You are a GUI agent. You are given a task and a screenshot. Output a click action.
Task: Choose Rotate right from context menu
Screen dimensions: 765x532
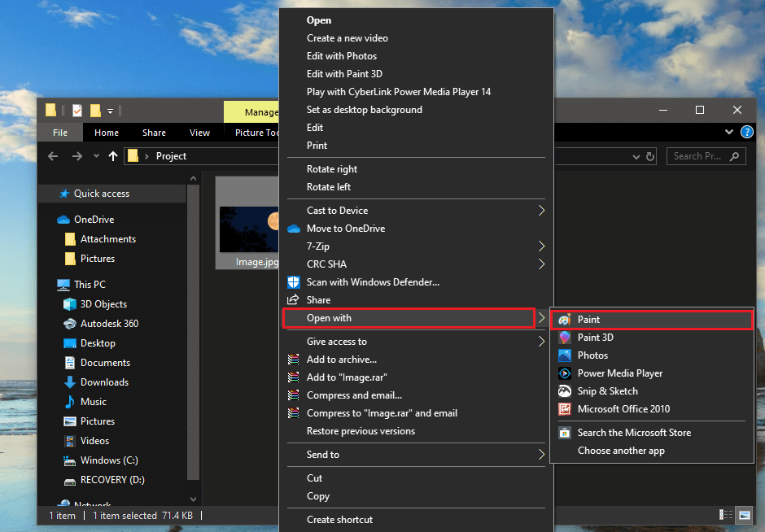click(332, 169)
